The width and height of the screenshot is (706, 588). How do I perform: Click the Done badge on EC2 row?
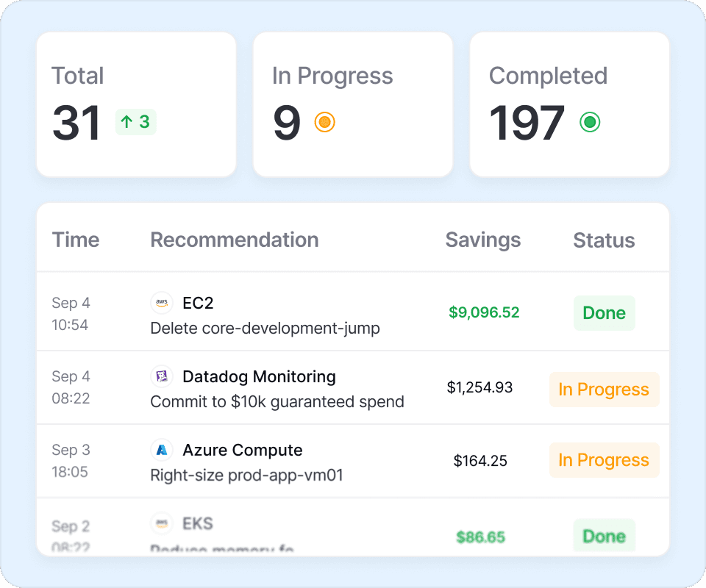[604, 313]
